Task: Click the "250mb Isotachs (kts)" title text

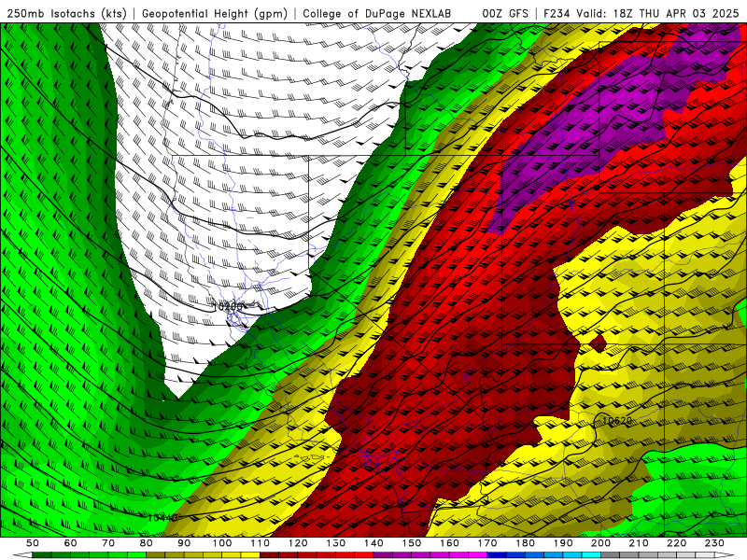Action: [x=67, y=14]
